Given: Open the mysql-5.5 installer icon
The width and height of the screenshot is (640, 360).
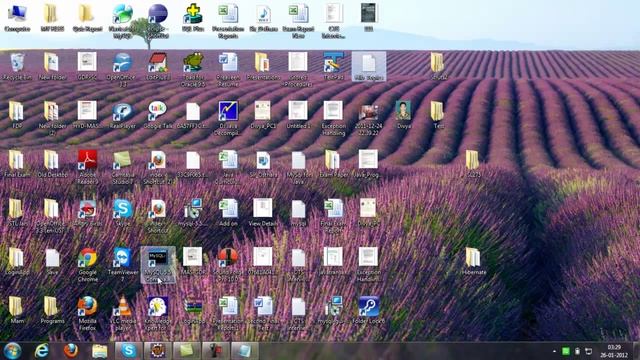Looking at the screenshot, I should 193,213.
